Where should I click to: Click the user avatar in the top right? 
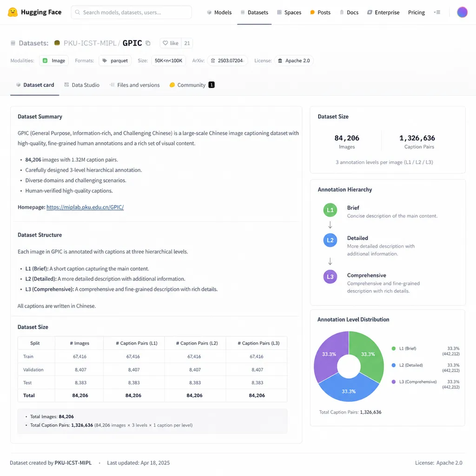(x=462, y=12)
